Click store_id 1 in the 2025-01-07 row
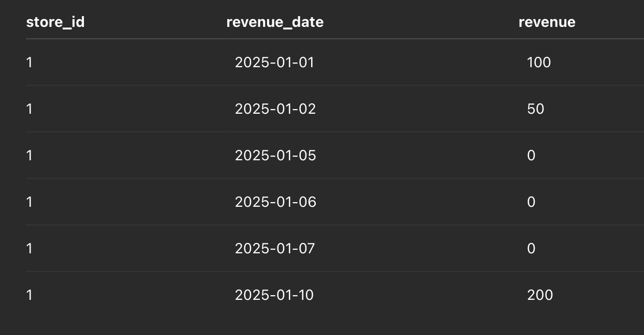 pyautogui.click(x=29, y=249)
